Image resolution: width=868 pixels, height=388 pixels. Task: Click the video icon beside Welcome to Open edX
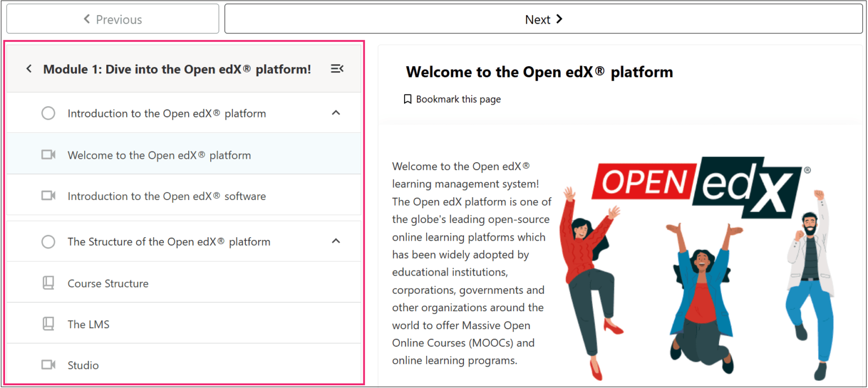tap(49, 154)
